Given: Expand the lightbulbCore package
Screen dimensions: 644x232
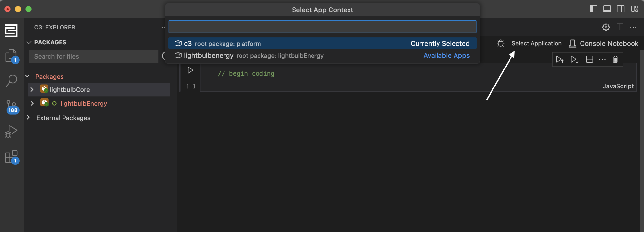Looking at the screenshot, I should coord(32,90).
